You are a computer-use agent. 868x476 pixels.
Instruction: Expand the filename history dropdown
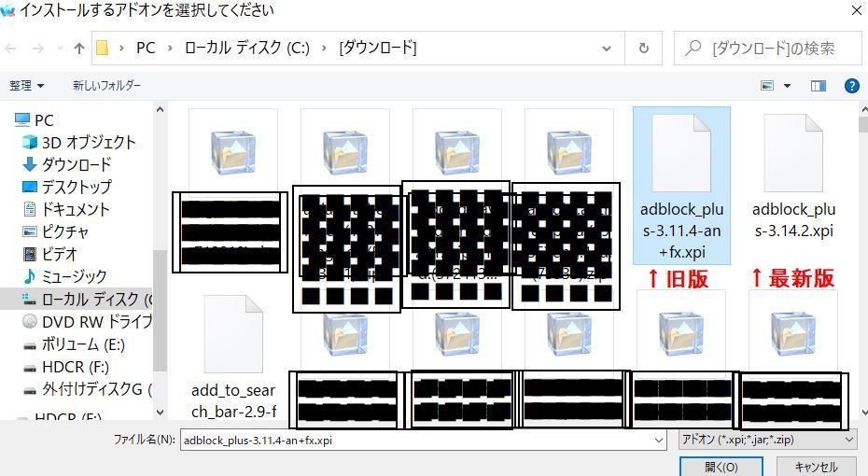click(x=659, y=441)
